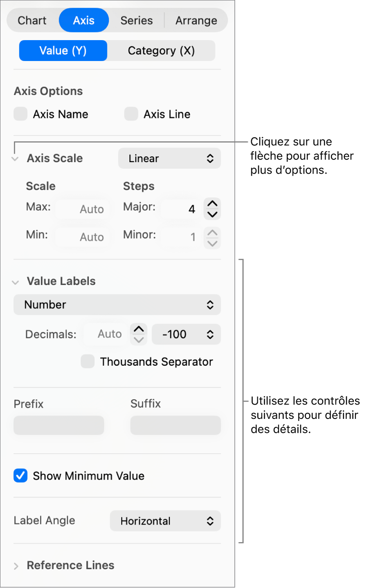The height and width of the screenshot is (588, 369).
Task: Collapse the Value Labels section
Action: click(15, 282)
